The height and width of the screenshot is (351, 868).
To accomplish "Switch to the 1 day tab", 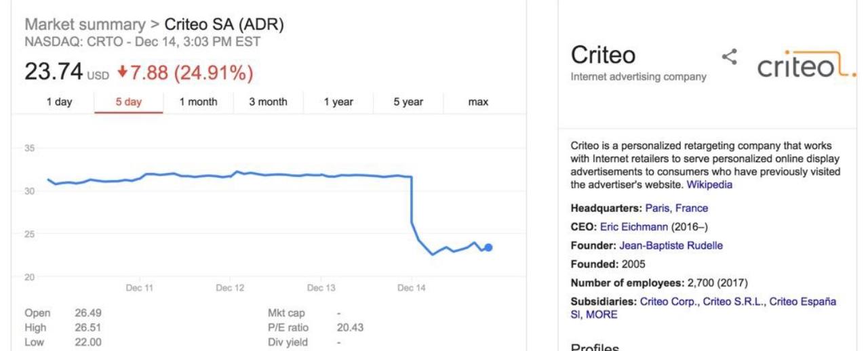I will [59, 102].
